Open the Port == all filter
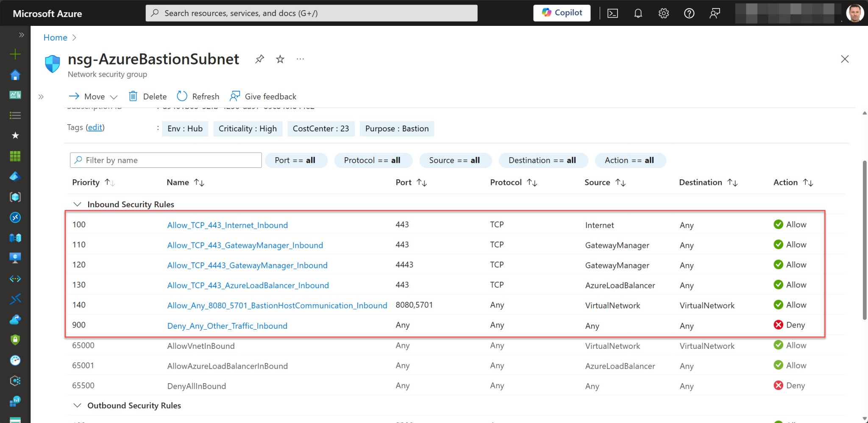Screen dimensions: 868x423 pyautogui.click(x=296, y=160)
